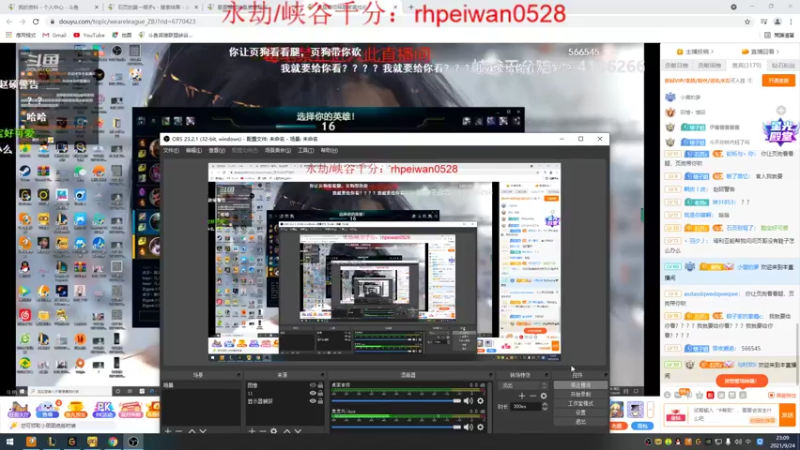
Task: Open source properties gear icon
Action: [273, 431]
